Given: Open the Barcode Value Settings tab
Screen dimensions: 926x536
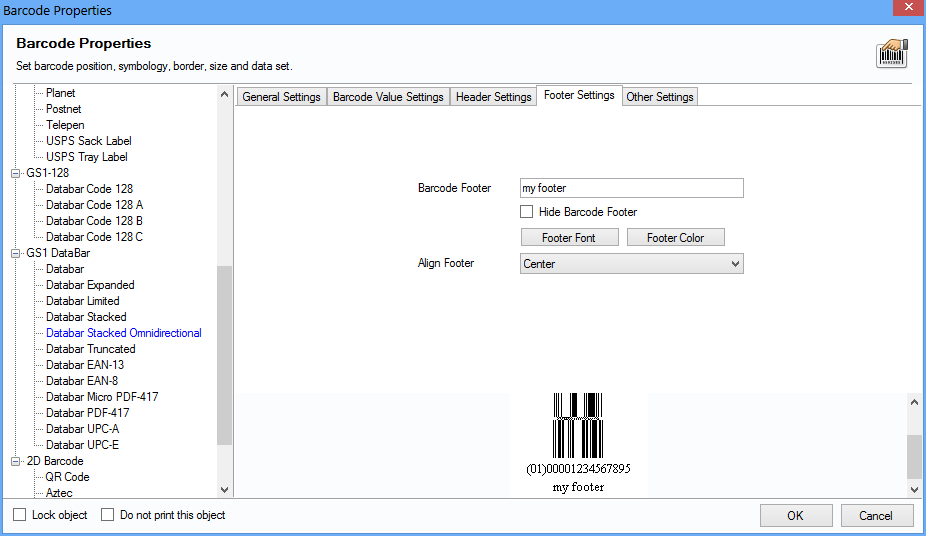Looking at the screenshot, I should tap(388, 97).
